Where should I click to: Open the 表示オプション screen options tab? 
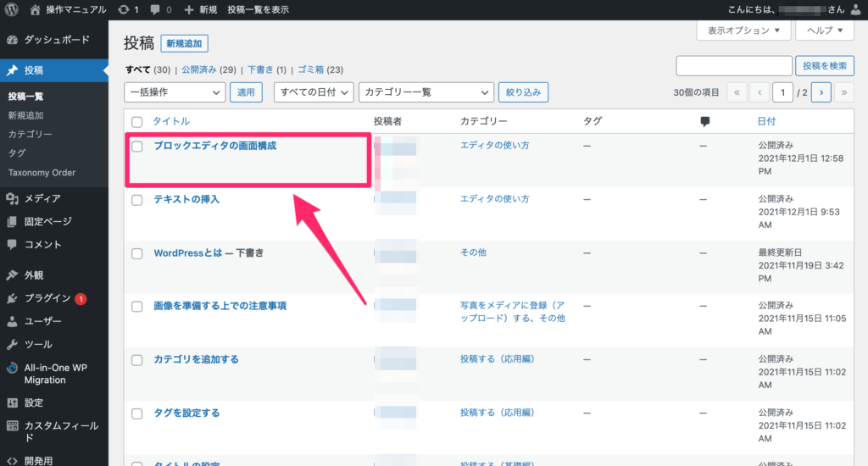pos(743,31)
